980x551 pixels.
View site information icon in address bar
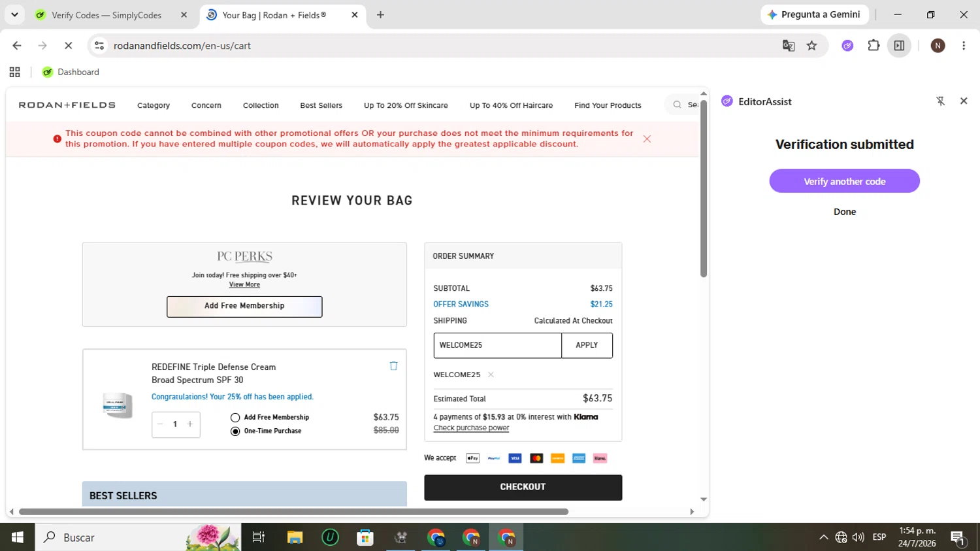(99, 46)
